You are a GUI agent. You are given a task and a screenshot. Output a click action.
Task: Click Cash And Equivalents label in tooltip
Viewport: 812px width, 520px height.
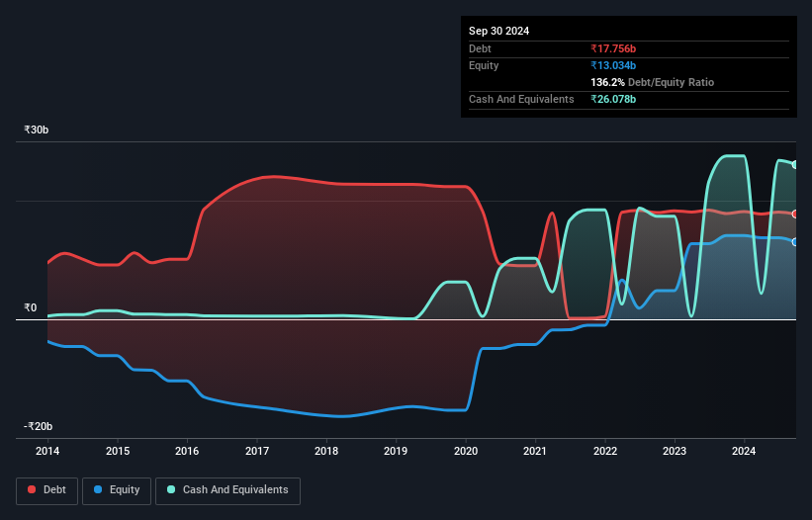(521, 99)
